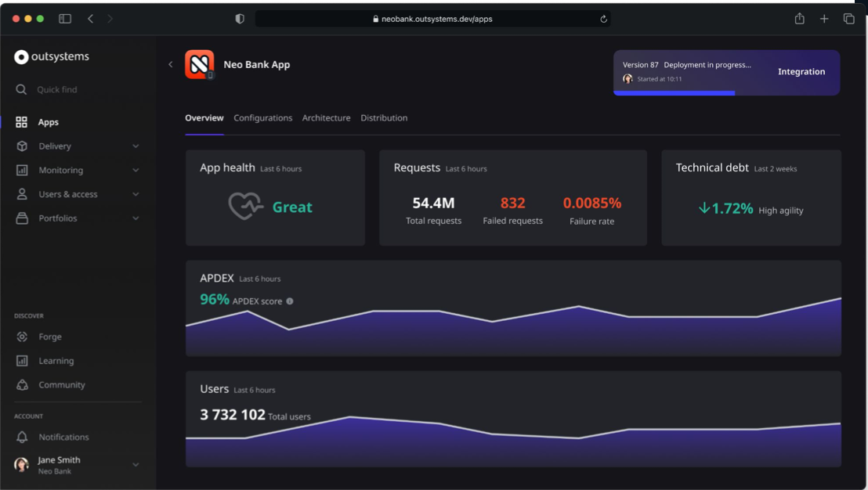
Task: Open Notifications in Account section
Action: tap(63, 437)
